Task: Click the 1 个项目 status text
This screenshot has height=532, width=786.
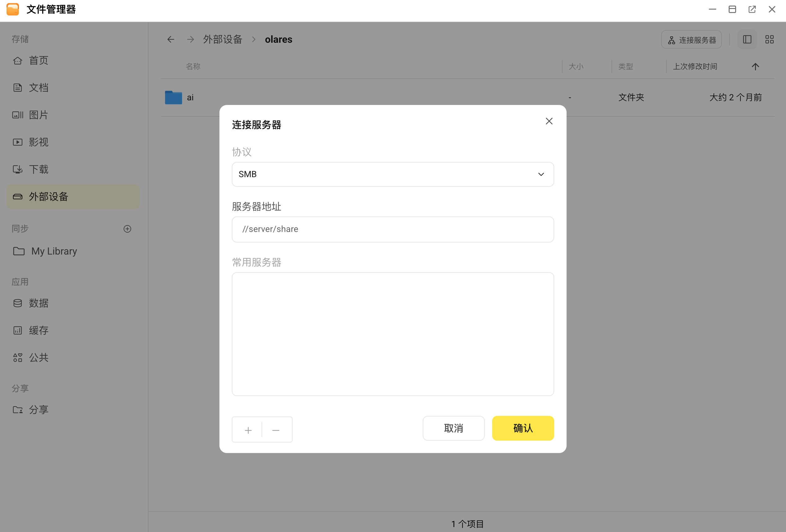Action: click(x=467, y=524)
